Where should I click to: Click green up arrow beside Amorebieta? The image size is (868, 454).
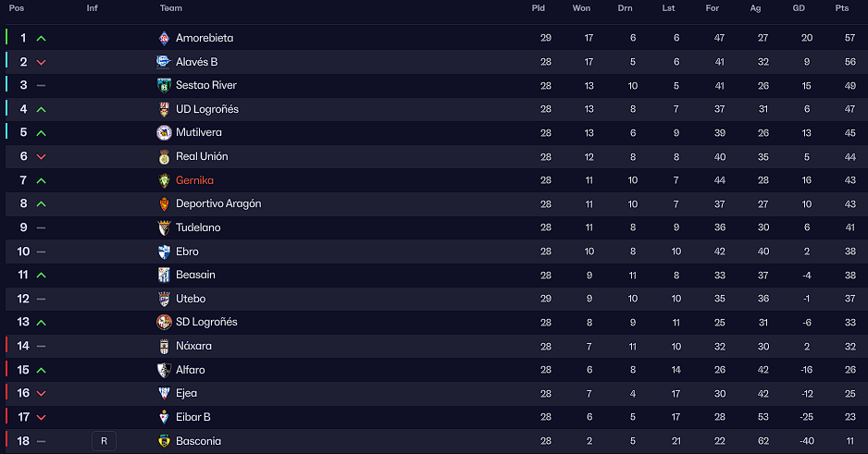pos(41,39)
